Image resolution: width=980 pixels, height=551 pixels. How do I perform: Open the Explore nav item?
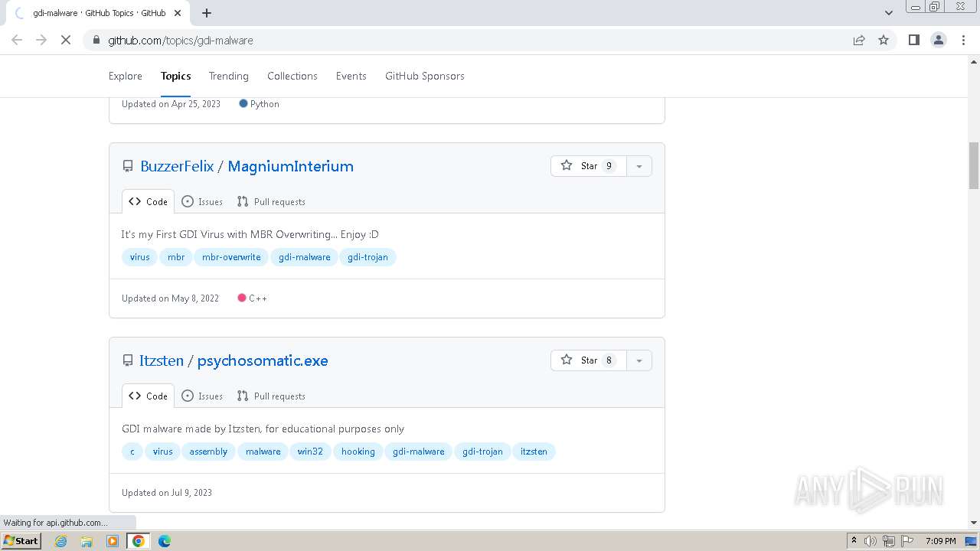tap(126, 76)
